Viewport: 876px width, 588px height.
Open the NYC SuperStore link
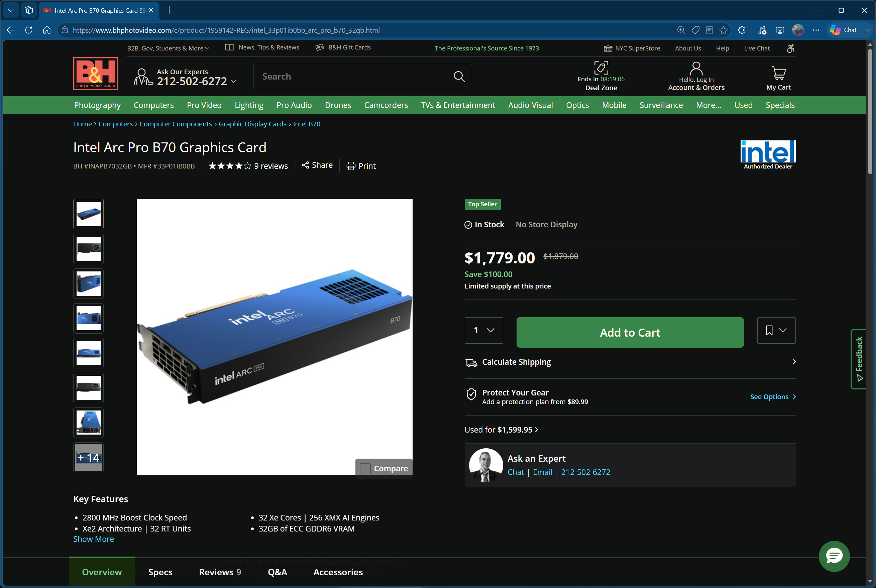[x=632, y=48]
